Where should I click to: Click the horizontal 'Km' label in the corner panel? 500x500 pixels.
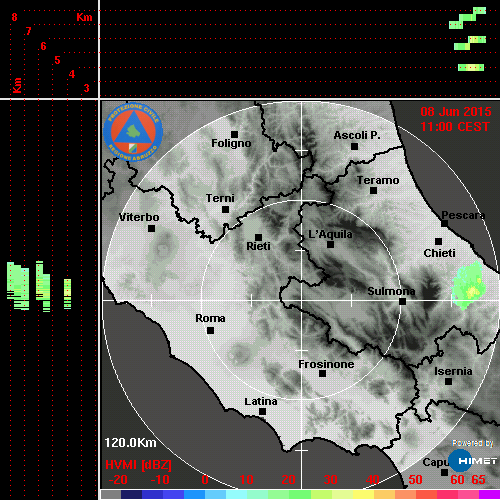coord(84,17)
